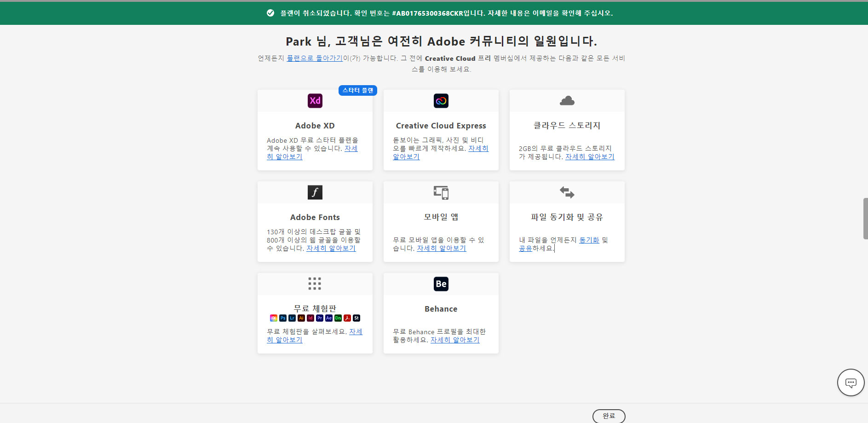Follow the 플랜으로 돌아가기 link
Screen dimensions: 868x423
pos(315,58)
